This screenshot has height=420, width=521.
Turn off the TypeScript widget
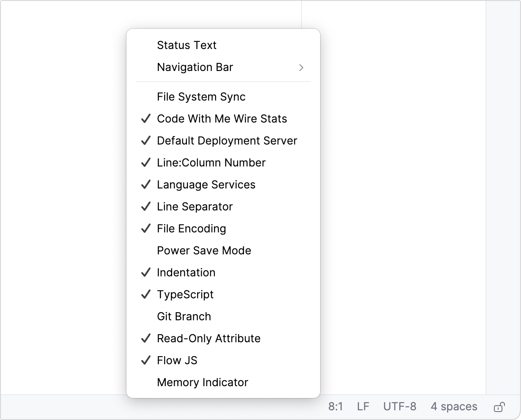click(x=185, y=295)
